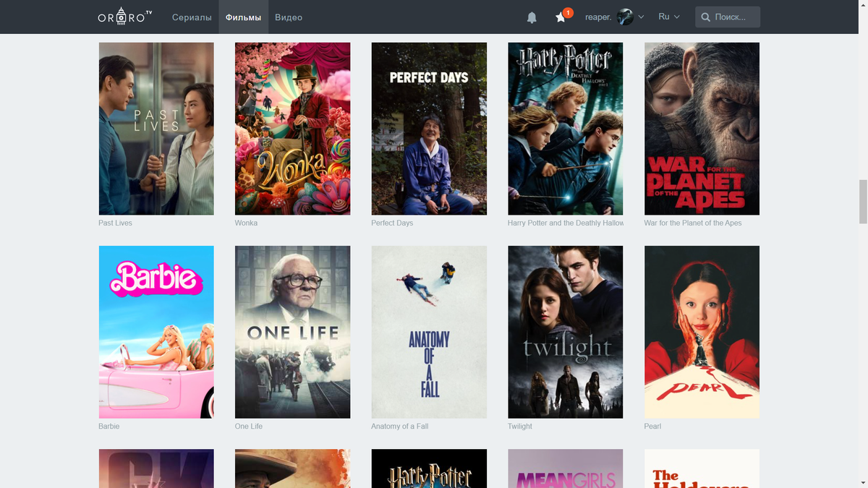Go to the Сериалы tab
Image resolution: width=868 pixels, height=488 pixels.
click(x=192, y=17)
